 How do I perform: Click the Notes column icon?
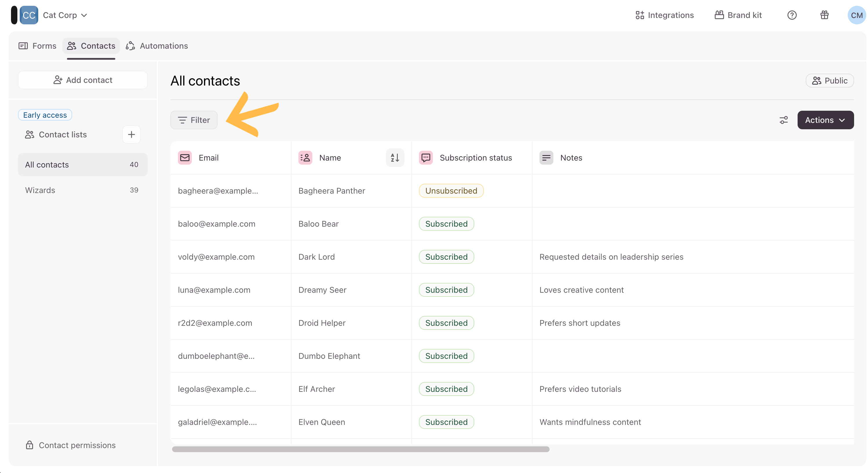546,158
